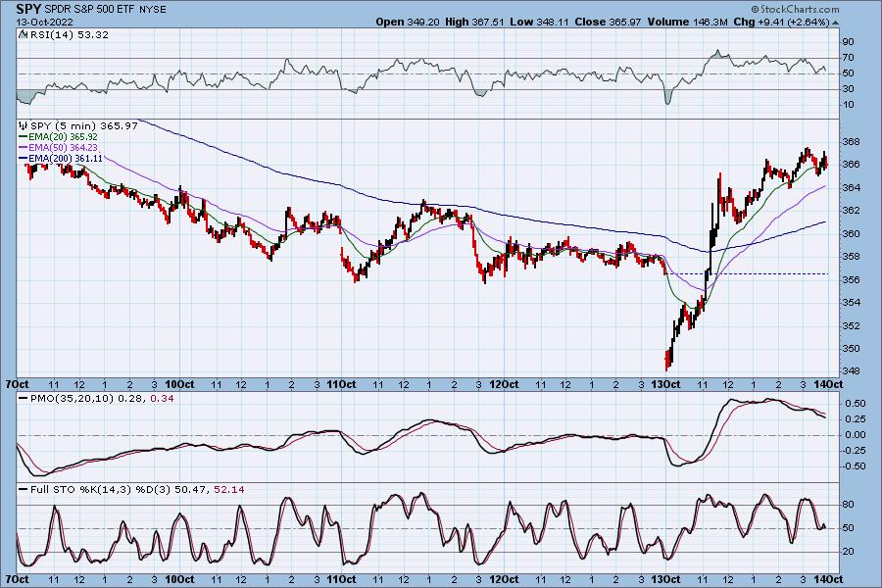Viewport: 882px width, 588px height.
Task: Click the 20 level on the stochastic axis
Action: pyautogui.click(x=848, y=552)
